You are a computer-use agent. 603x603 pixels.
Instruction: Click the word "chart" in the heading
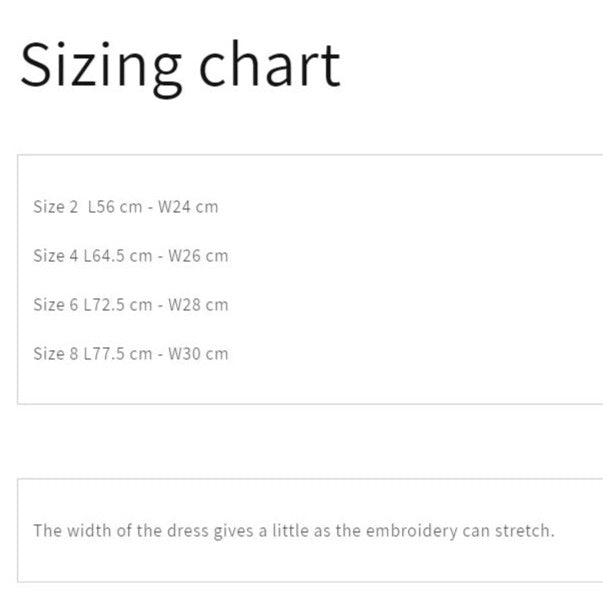pyautogui.click(x=269, y=64)
